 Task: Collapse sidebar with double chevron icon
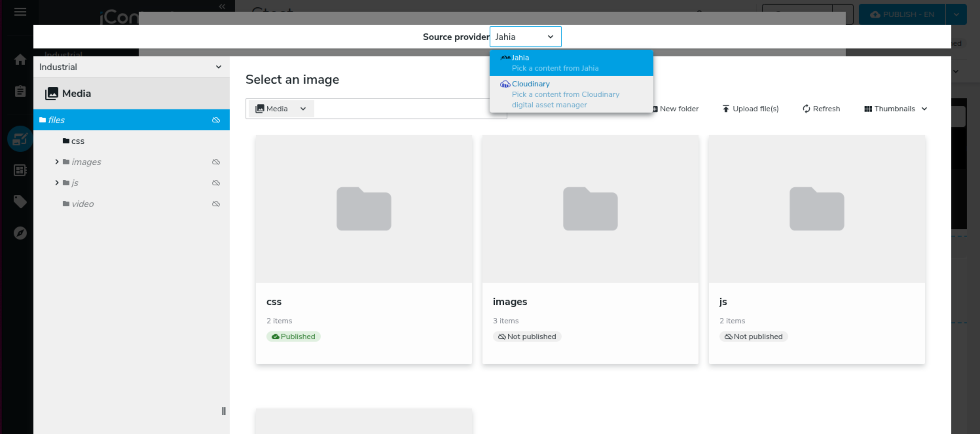[x=222, y=6]
